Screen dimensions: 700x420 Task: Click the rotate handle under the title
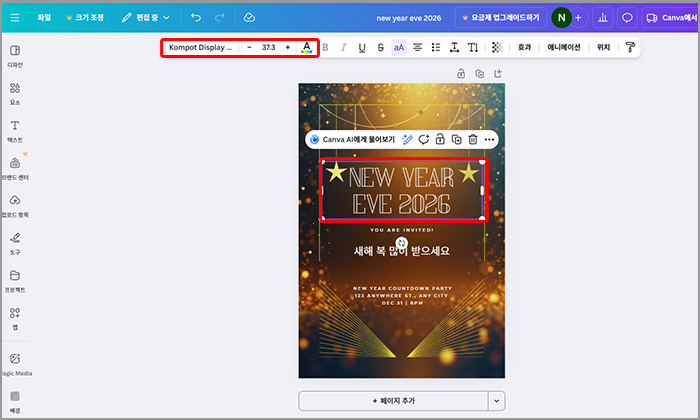pyautogui.click(x=402, y=243)
